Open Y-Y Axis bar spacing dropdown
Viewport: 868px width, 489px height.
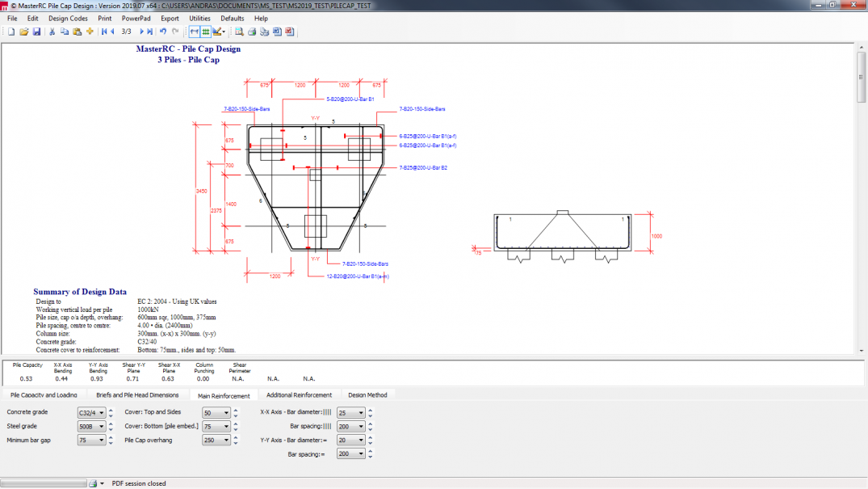pos(351,454)
